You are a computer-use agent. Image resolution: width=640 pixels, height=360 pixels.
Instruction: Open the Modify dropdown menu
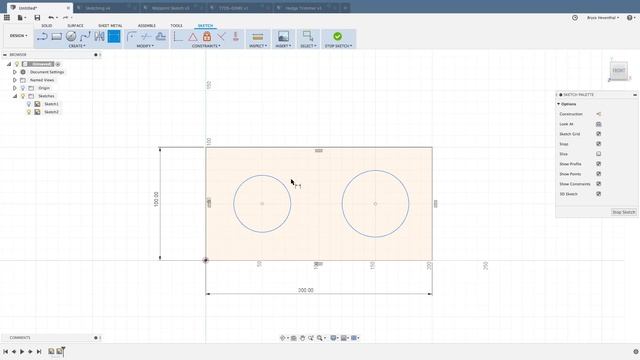pos(145,46)
